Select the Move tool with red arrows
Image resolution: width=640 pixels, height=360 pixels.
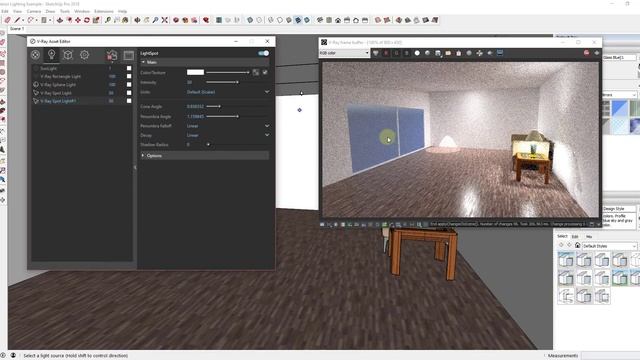click(78, 20)
